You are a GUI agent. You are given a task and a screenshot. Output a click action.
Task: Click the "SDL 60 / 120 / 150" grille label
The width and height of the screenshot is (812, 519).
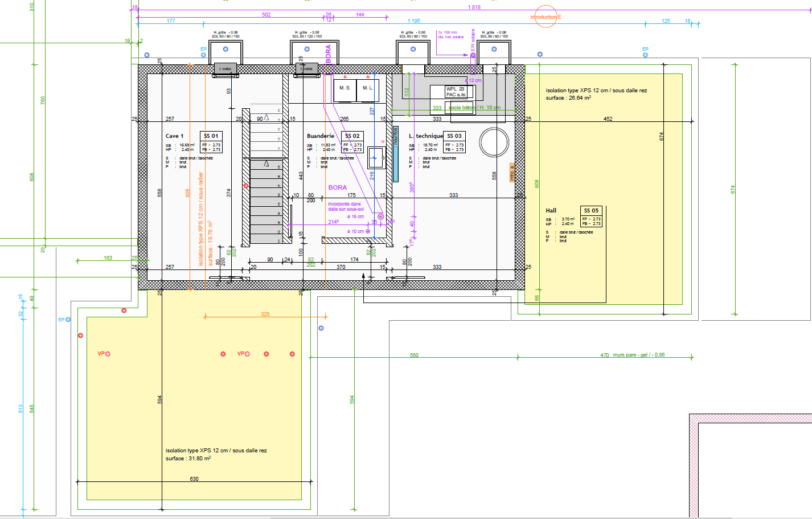tap(307, 36)
